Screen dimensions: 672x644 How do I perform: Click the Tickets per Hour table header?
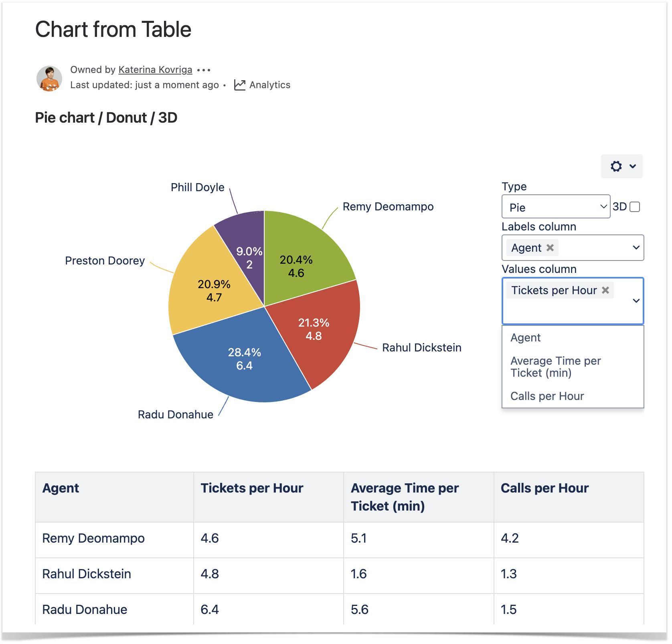click(x=252, y=488)
